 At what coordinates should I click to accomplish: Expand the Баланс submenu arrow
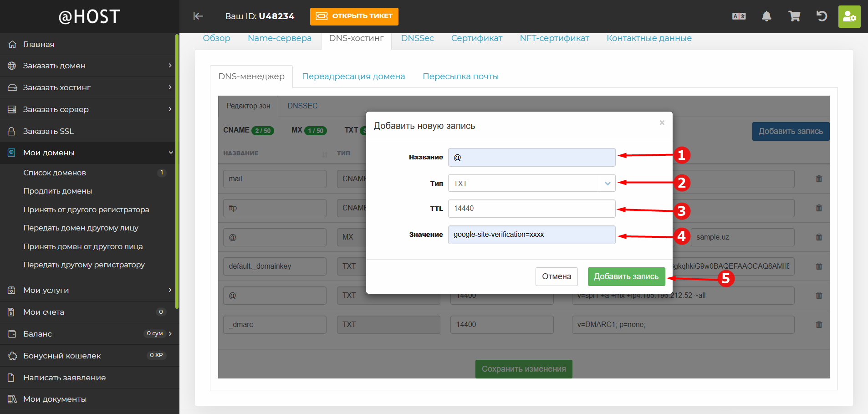click(170, 334)
